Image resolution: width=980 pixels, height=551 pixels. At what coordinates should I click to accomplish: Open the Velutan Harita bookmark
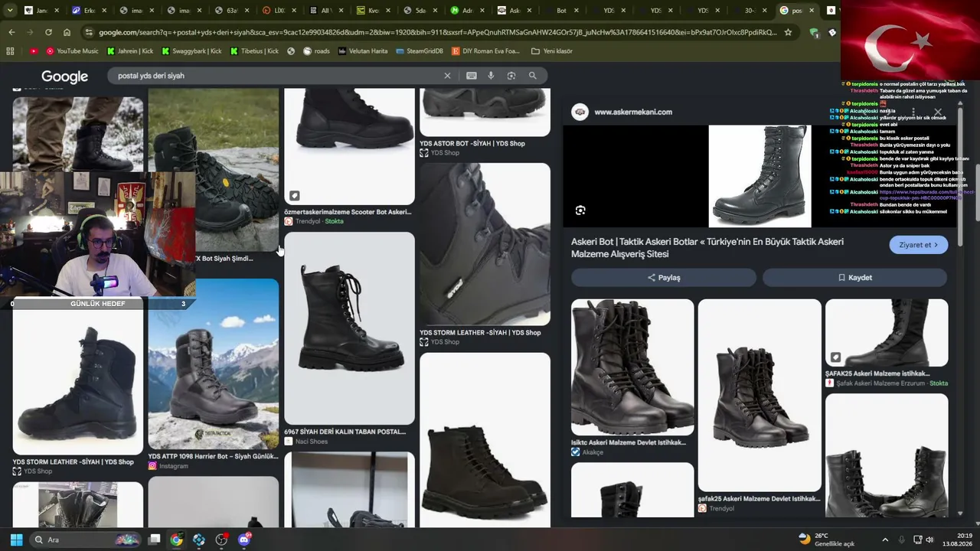[x=362, y=51]
